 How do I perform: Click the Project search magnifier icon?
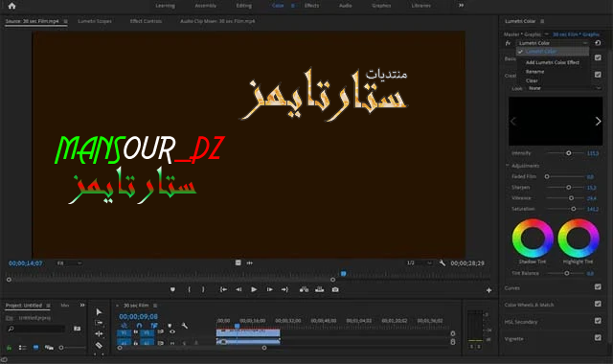point(11,329)
